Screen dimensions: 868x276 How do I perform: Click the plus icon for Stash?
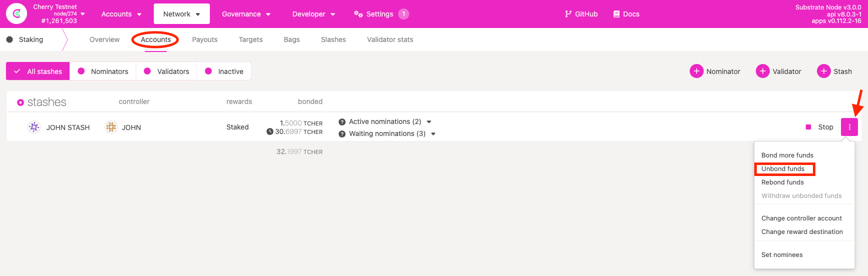823,71
